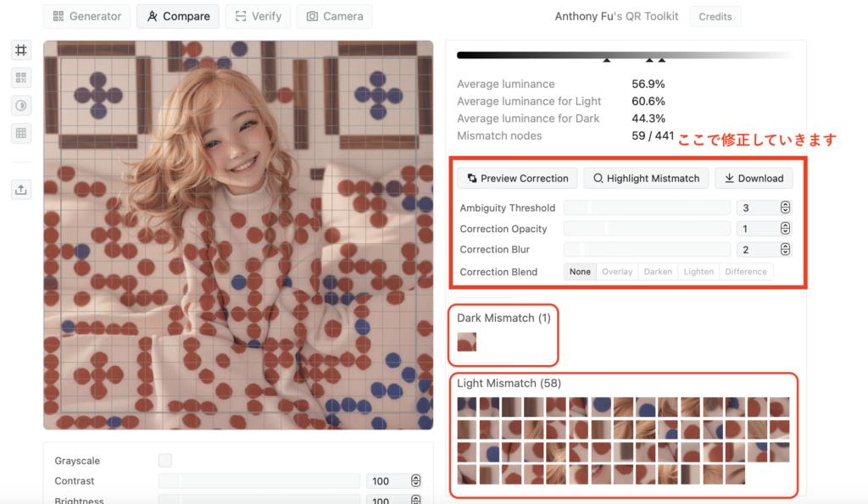This screenshot has height=504, width=868.
Task: Open the Camera tab
Action: click(x=335, y=16)
